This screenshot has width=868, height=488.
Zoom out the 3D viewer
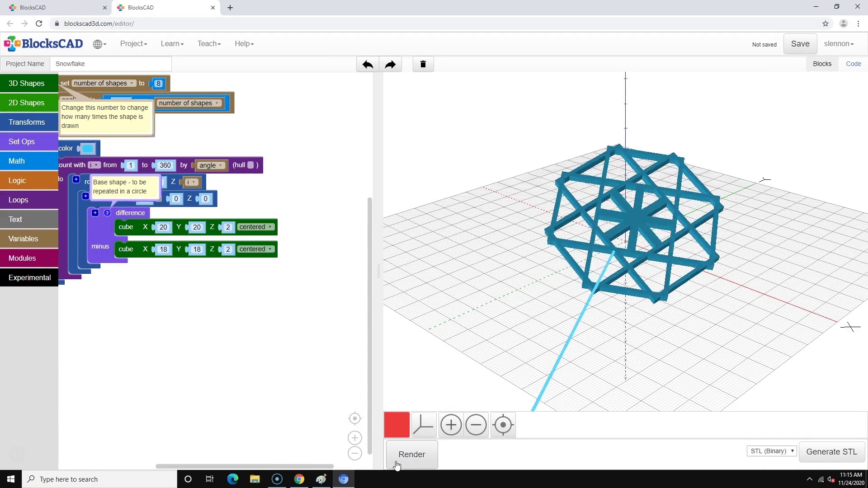[476, 425]
